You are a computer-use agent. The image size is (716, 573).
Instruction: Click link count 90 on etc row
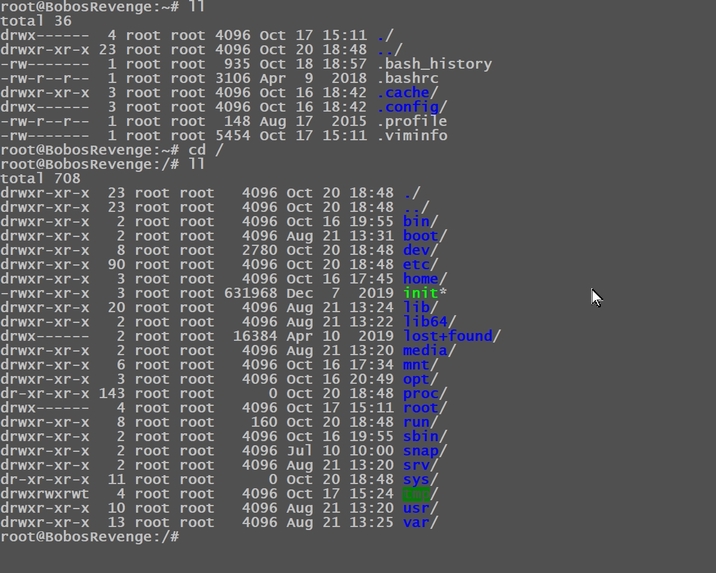click(x=116, y=264)
